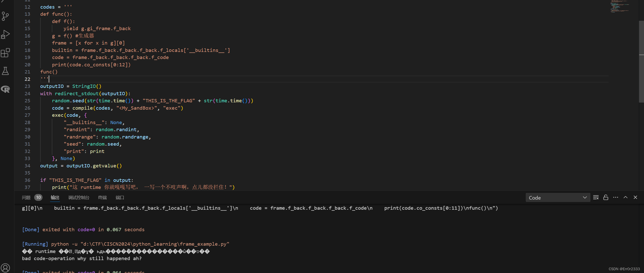The image size is (644, 273).
Task: Place cursor on the func() line
Action: click(x=49, y=72)
